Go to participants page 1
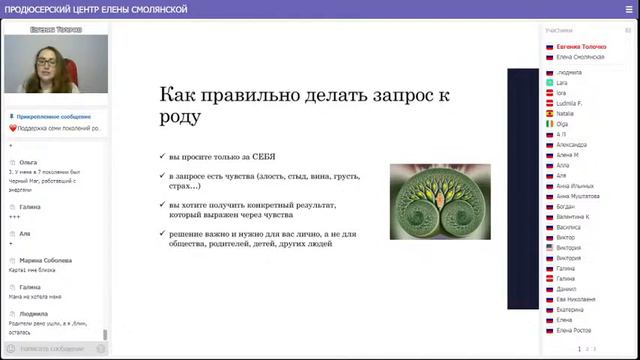Screen dimensions: 640x360 [x=579, y=349]
